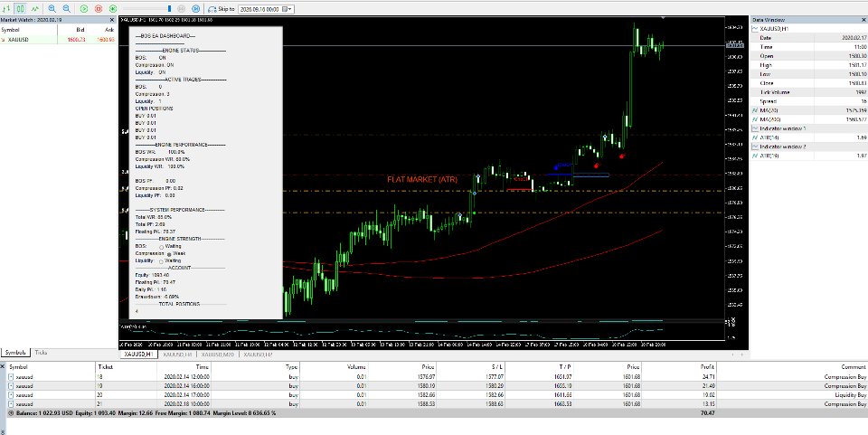Switch to the XAUUSD,M20 chart tab
Image resolution: width=868 pixels, height=435 pixels.
(217, 355)
